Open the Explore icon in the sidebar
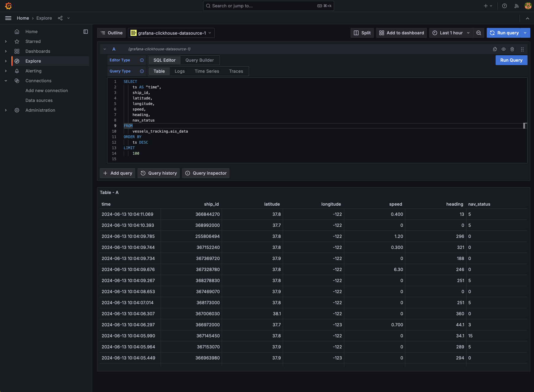 pyautogui.click(x=17, y=61)
